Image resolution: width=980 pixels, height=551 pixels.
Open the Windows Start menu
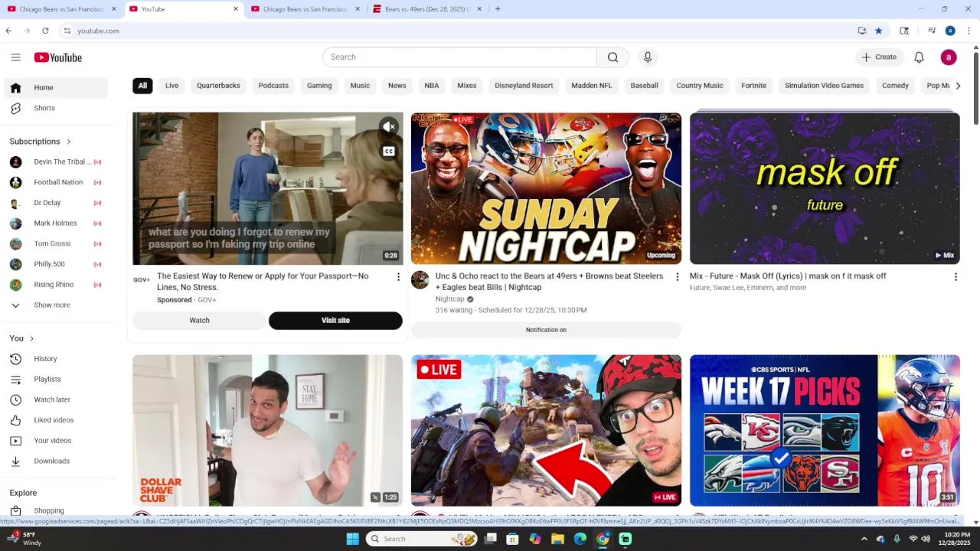353,539
